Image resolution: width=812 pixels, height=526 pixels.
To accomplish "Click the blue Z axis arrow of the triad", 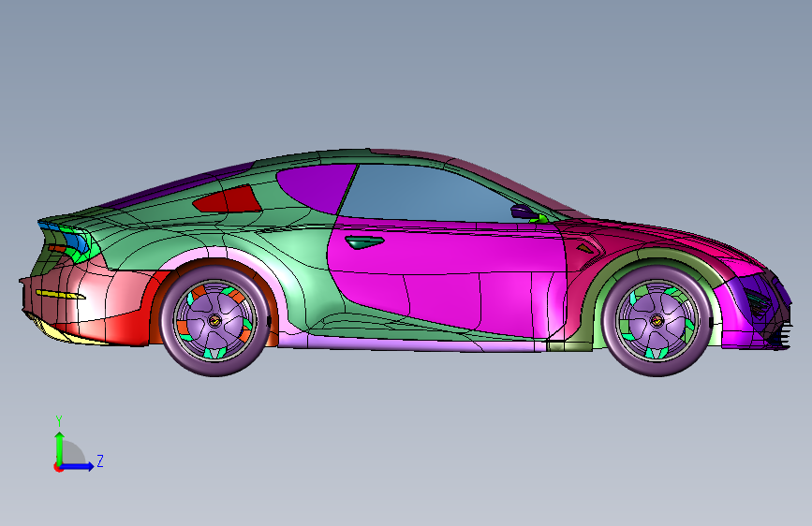I will (x=78, y=466).
